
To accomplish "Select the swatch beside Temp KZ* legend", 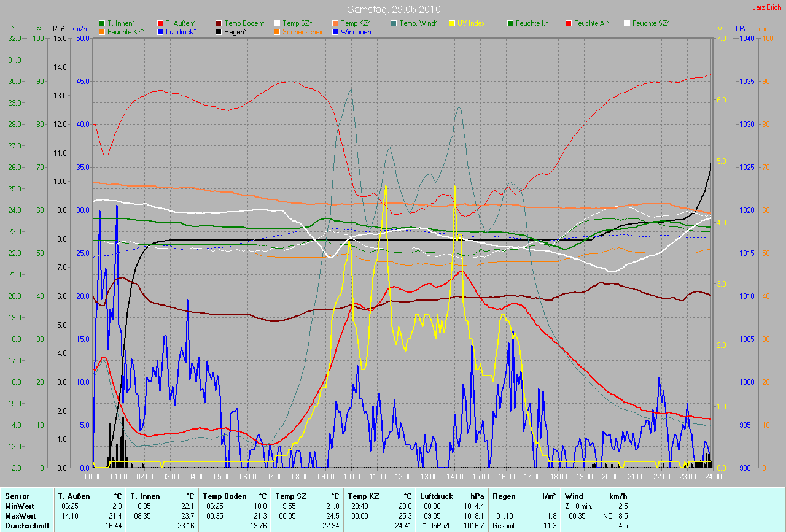I will (335, 23).
